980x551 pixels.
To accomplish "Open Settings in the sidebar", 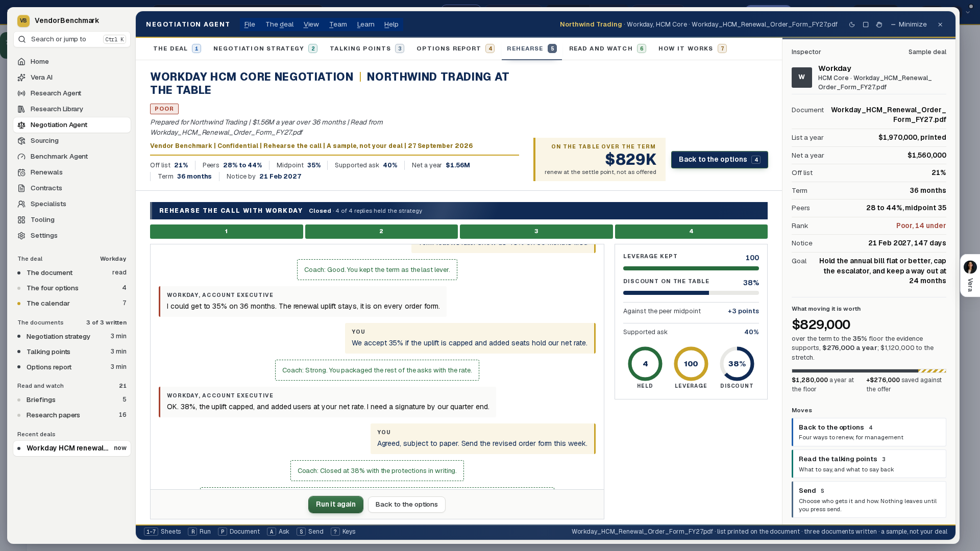I will click(71, 236).
